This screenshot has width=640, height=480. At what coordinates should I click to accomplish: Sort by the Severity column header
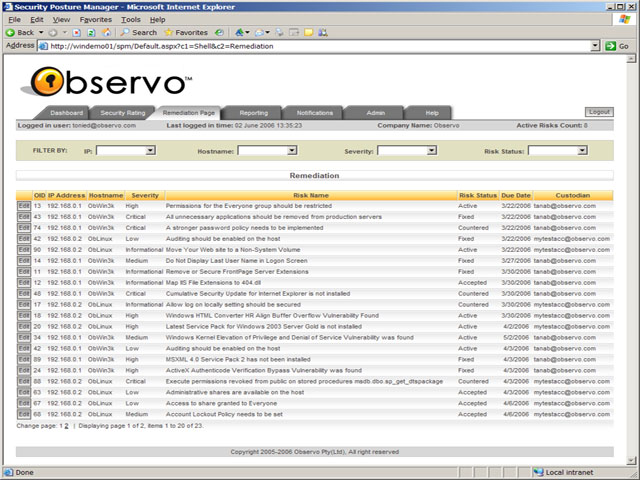coord(145,196)
